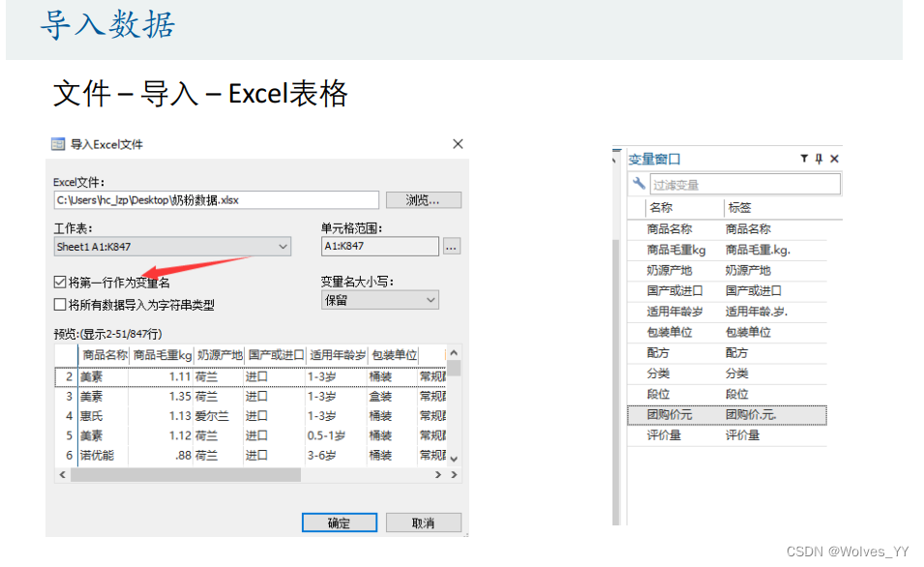Click the preview vertical scrollbar down arrow
This screenshot has height=567, width=924.
[x=455, y=459]
